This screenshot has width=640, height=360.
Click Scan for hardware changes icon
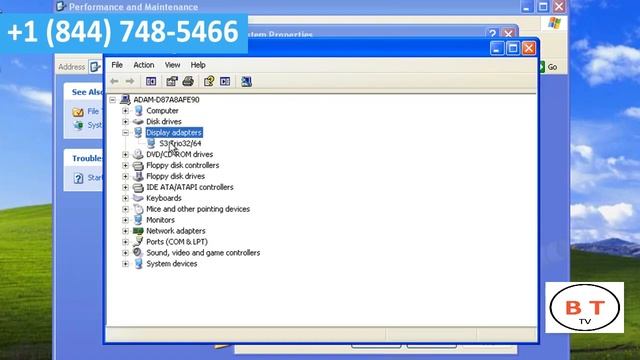click(246, 81)
